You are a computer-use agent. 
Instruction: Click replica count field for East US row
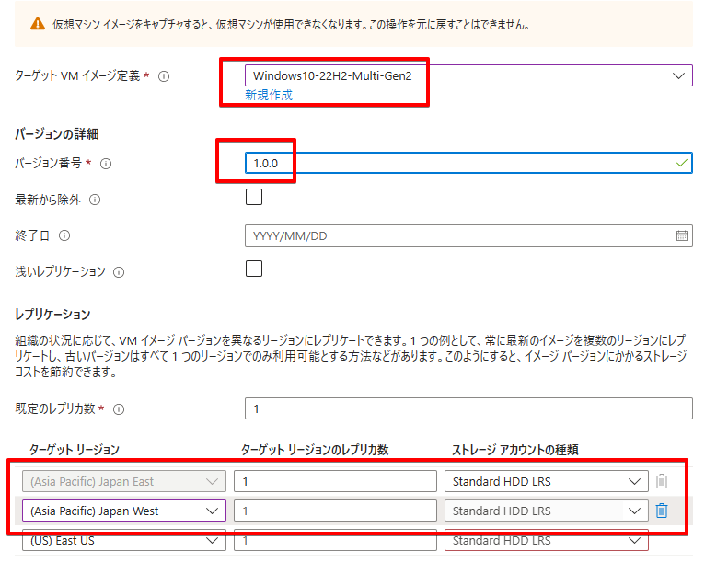pos(335,540)
